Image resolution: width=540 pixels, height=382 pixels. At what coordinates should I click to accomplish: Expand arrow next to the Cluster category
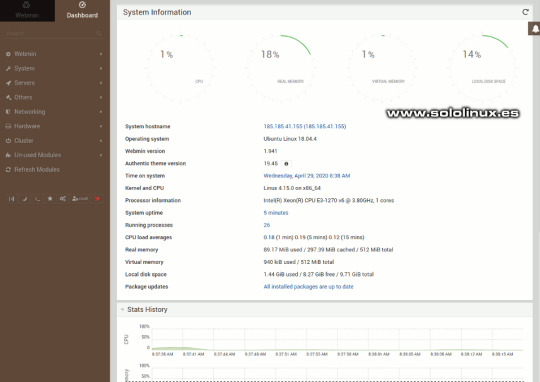tap(101, 141)
